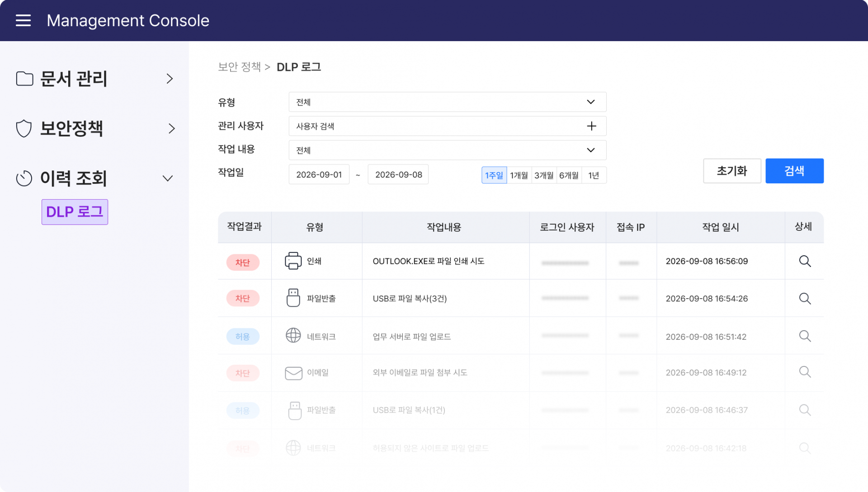Image resolution: width=868 pixels, height=492 pixels.
Task: Click USB icon in 16:46:37 row
Action: click(294, 410)
